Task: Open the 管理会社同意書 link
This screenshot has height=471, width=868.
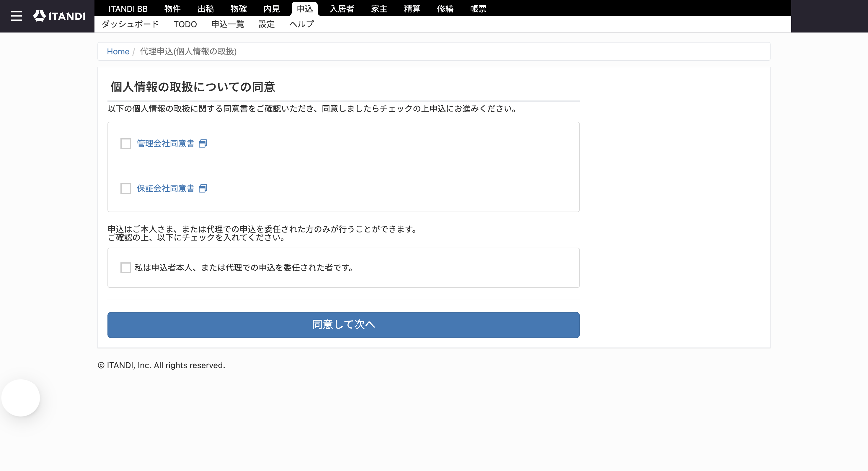Action: pyautogui.click(x=165, y=144)
